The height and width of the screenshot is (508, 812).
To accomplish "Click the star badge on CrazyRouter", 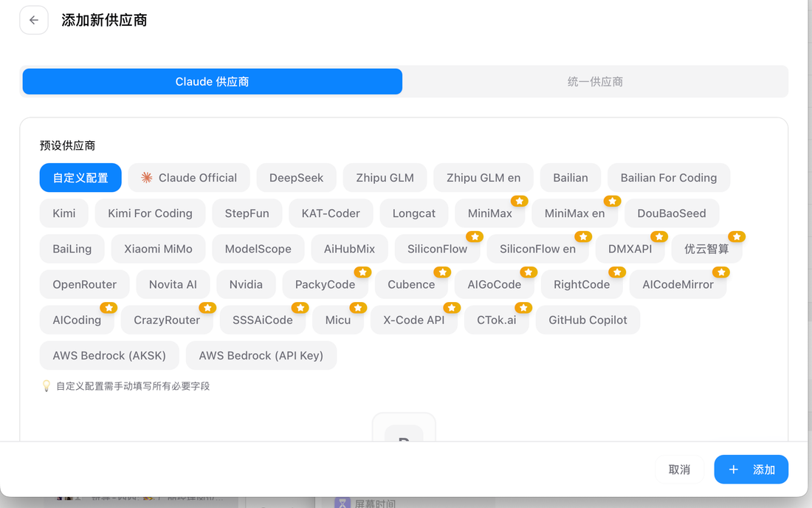I will pyautogui.click(x=207, y=308).
